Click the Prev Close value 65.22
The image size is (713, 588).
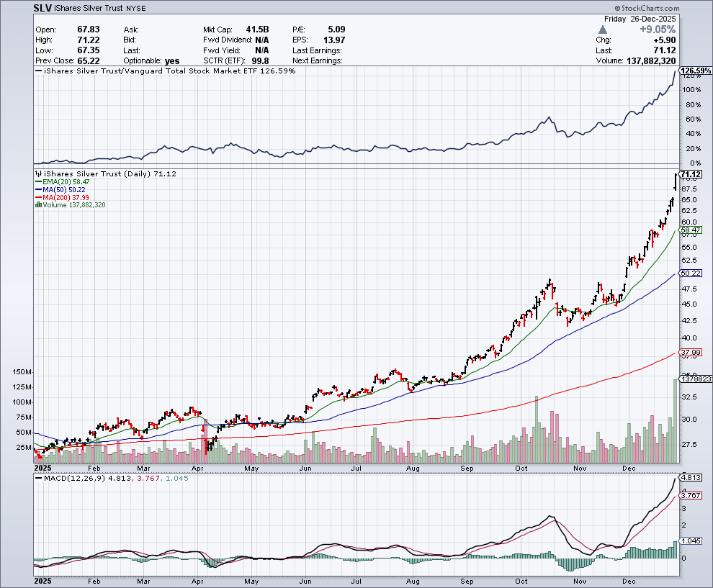(89, 61)
